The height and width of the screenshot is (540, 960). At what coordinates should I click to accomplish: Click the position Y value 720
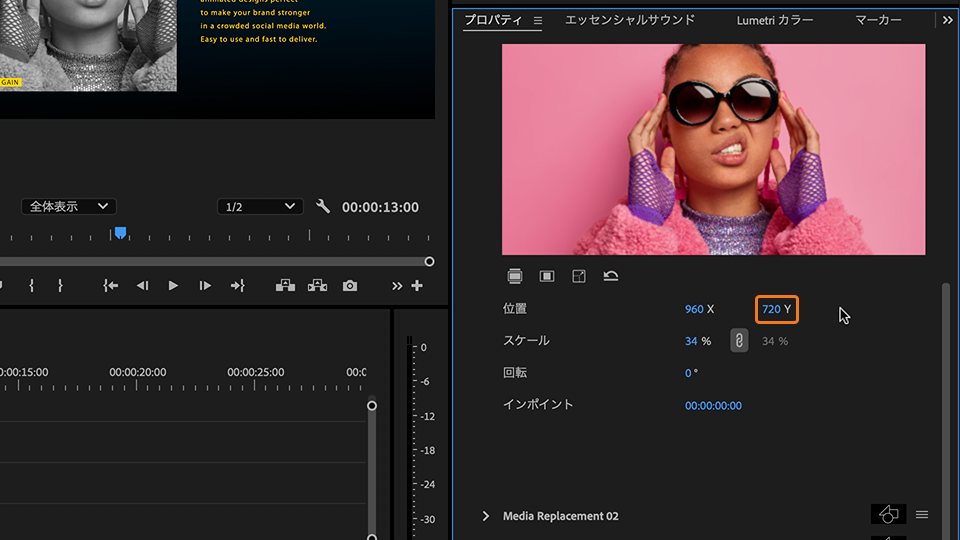click(x=770, y=309)
